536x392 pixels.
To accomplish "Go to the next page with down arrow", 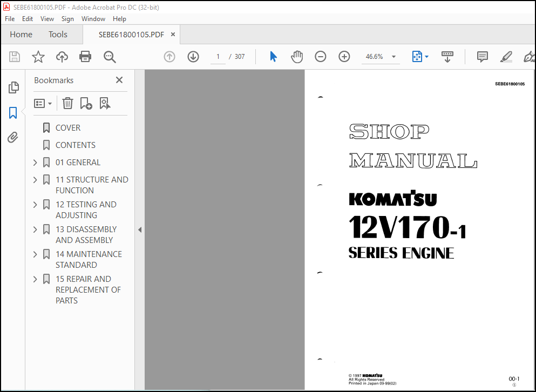I will click(x=193, y=57).
